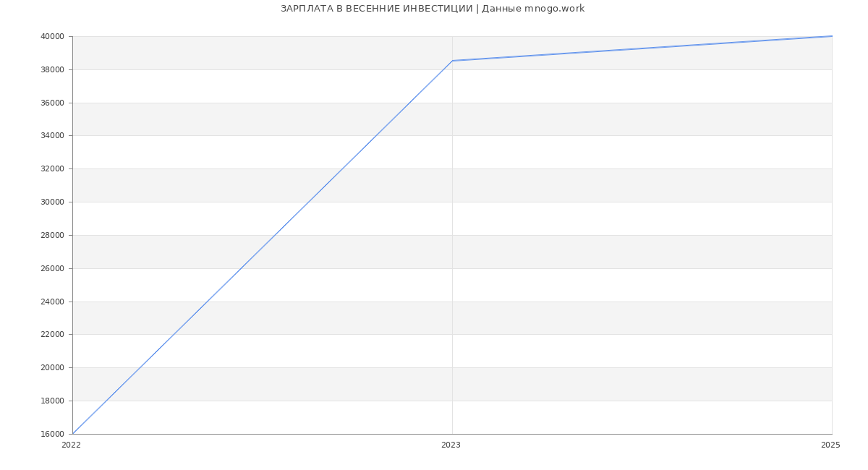
Task: Click the chart title text
Action: 433,9
